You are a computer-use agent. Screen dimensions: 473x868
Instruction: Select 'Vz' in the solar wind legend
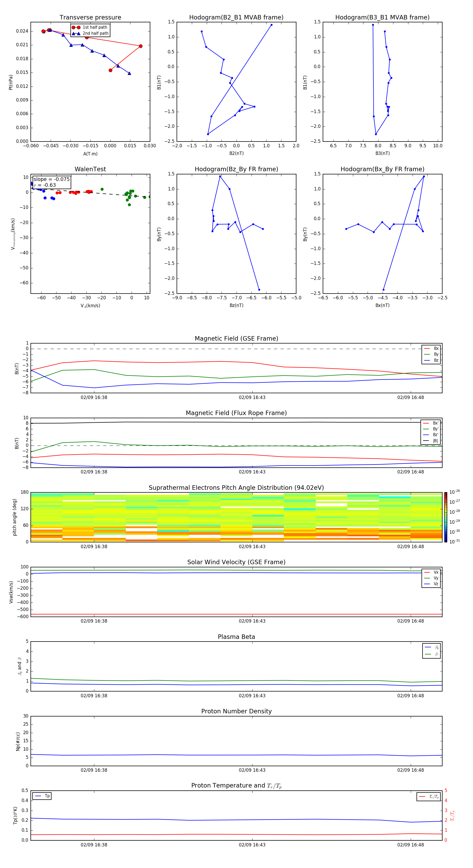431,584
